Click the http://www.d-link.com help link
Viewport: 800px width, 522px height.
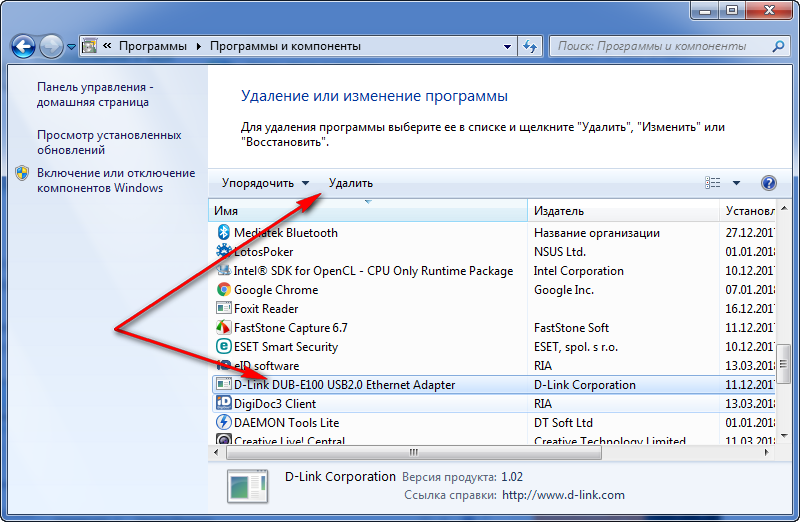[x=563, y=494]
